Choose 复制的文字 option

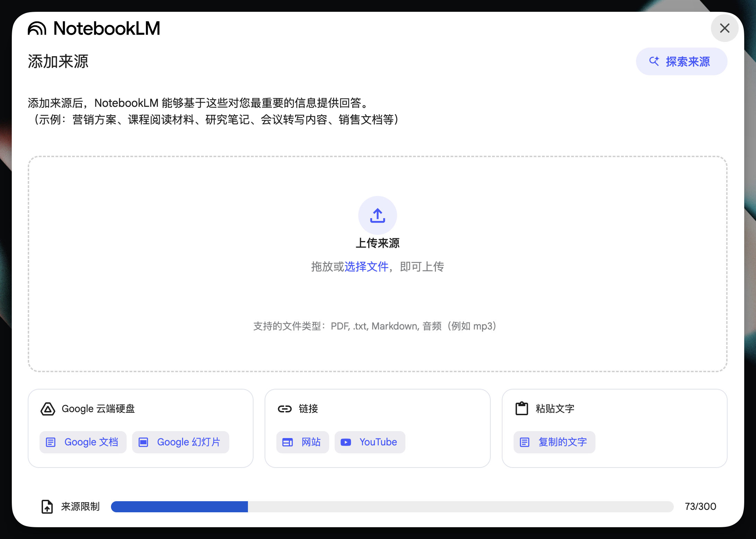(554, 442)
